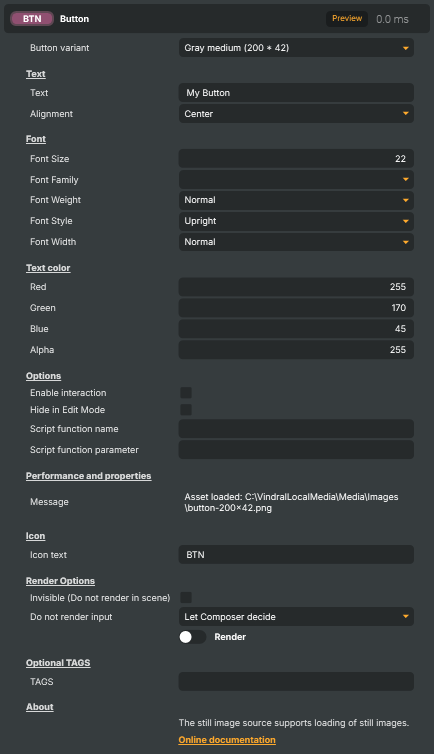Click the Script function name field
The height and width of the screenshot is (754, 434).
[x=296, y=429]
